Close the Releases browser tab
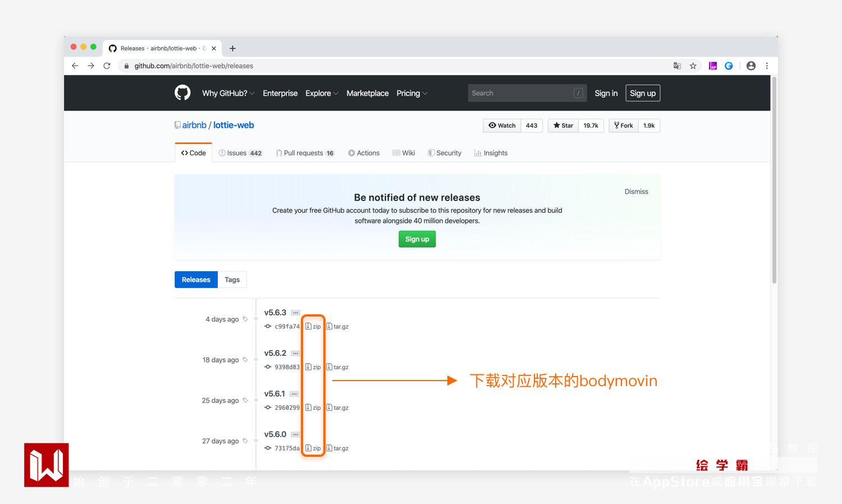Image resolution: width=842 pixels, height=504 pixels. [213, 48]
